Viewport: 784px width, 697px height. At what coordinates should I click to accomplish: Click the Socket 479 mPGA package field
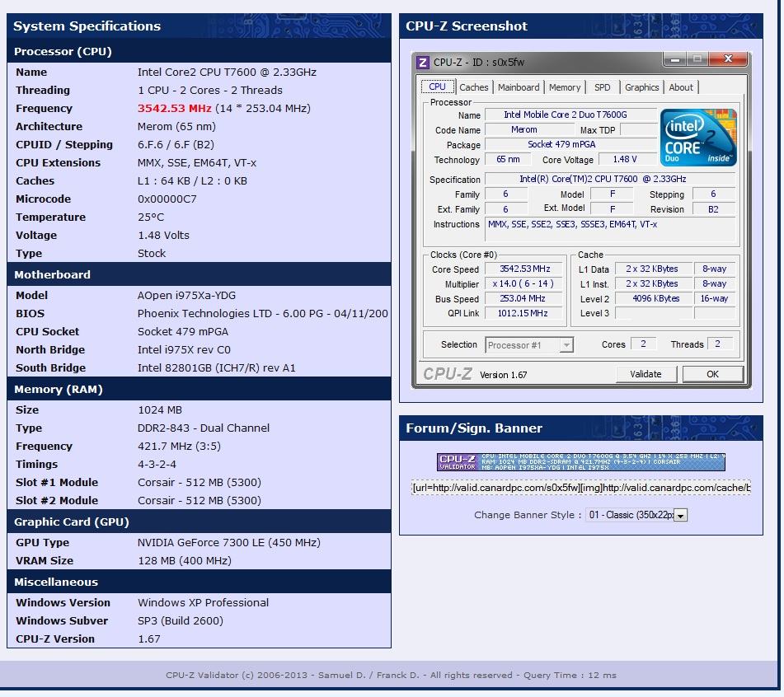click(x=570, y=144)
